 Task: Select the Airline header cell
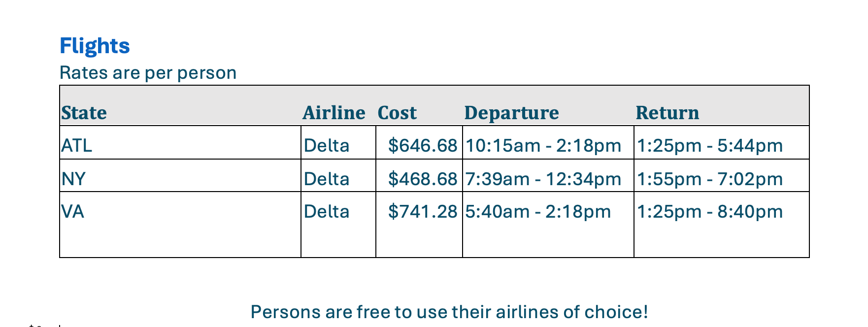[x=334, y=113]
